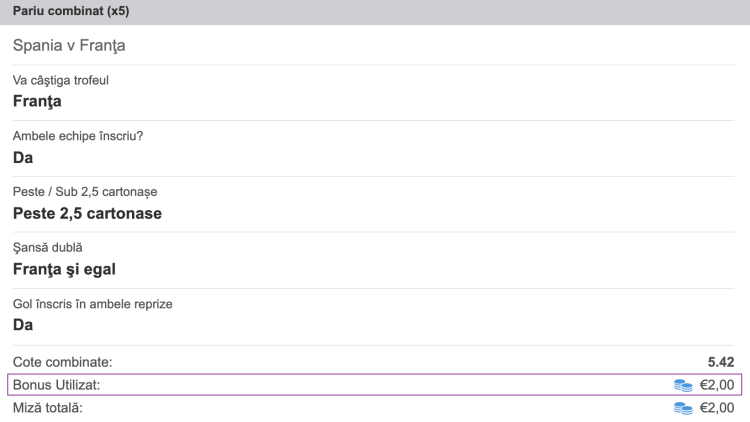Select the bold Franța trophy winner selection
750x422 pixels.
[37, 101]
